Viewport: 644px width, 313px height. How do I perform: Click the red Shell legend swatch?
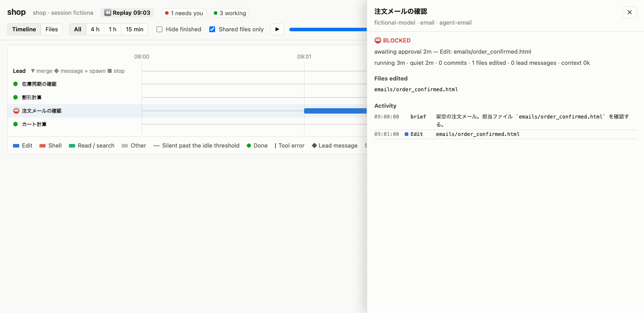pos(43,146)
